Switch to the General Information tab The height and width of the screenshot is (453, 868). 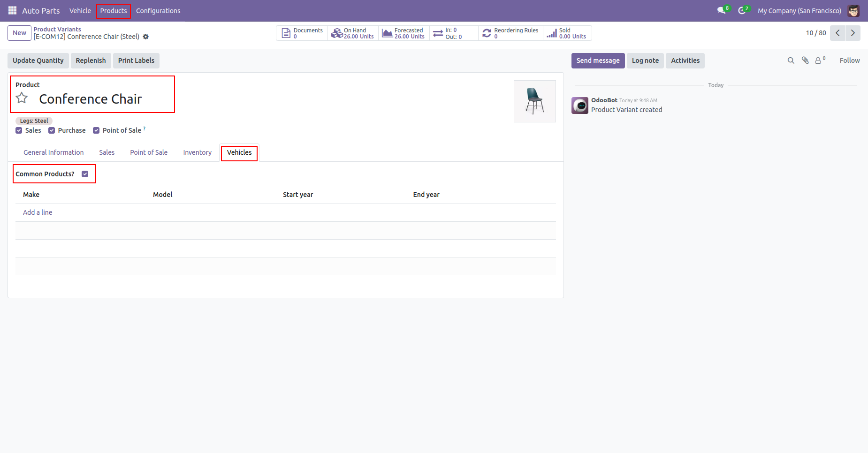tap(53, 152)
